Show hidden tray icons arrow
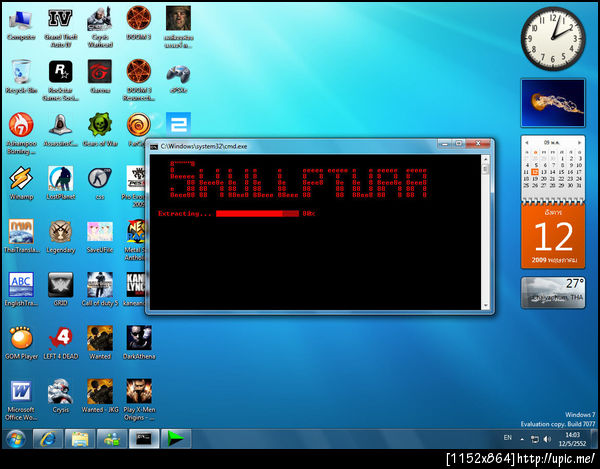The height and width of the screenshot is (469, 600). click(x=522, y=439)
